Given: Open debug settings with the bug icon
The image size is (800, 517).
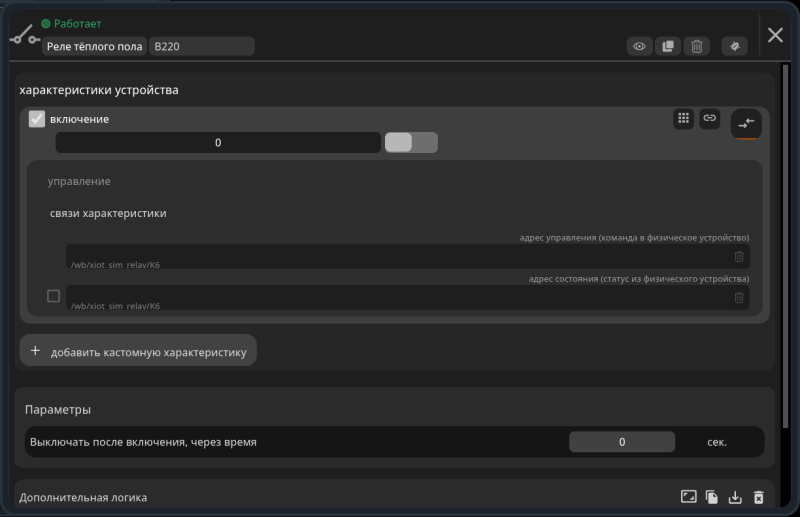Looking at the screenshot, I should click(735, 46).
